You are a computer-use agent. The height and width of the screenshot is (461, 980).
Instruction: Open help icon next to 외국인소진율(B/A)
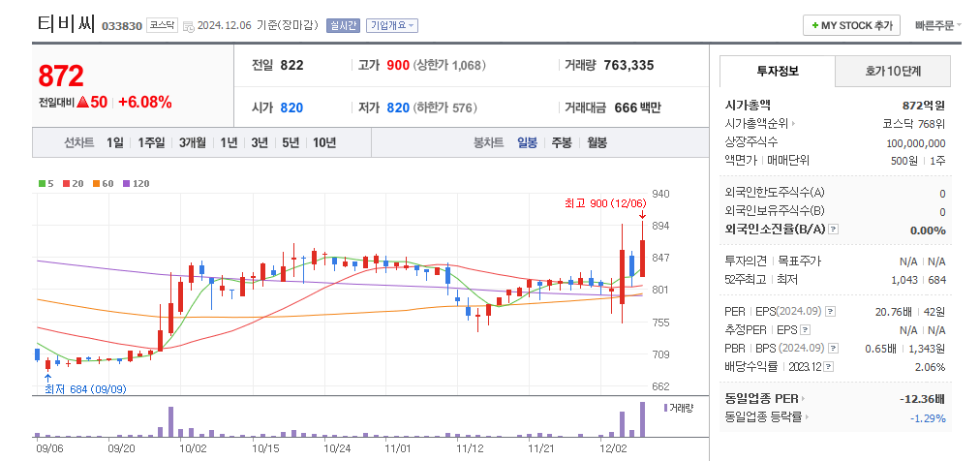coord(833,230)
